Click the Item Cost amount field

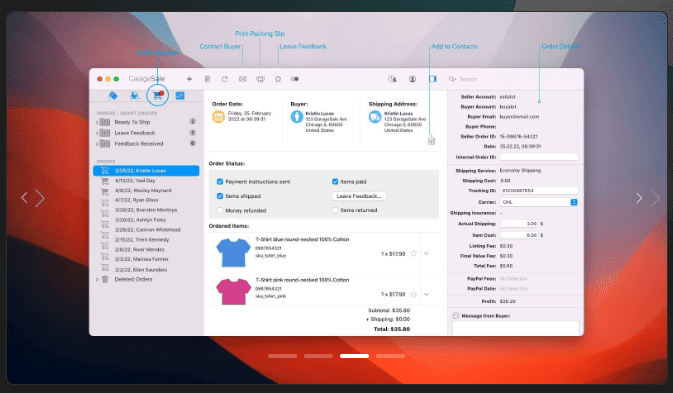[519, 235]
